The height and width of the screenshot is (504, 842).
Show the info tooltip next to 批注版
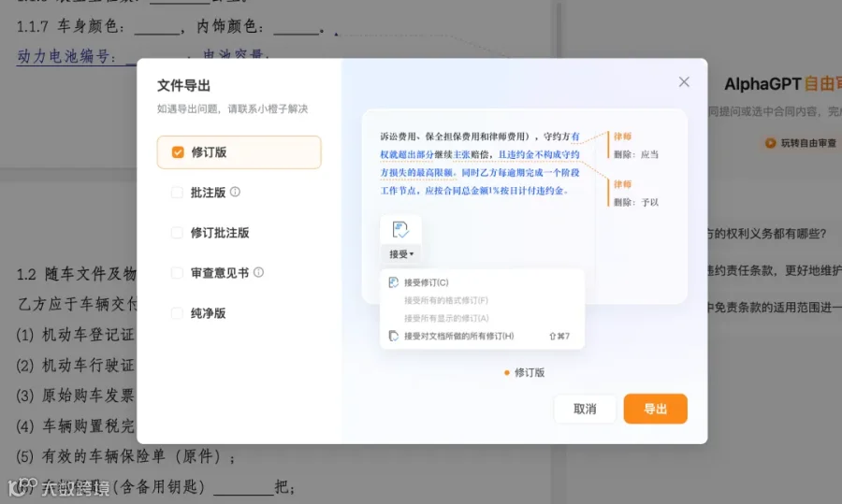(x=235, y=192)
